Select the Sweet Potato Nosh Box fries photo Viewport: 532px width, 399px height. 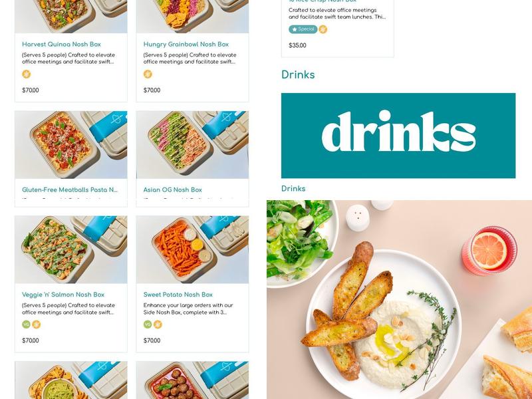192,249
